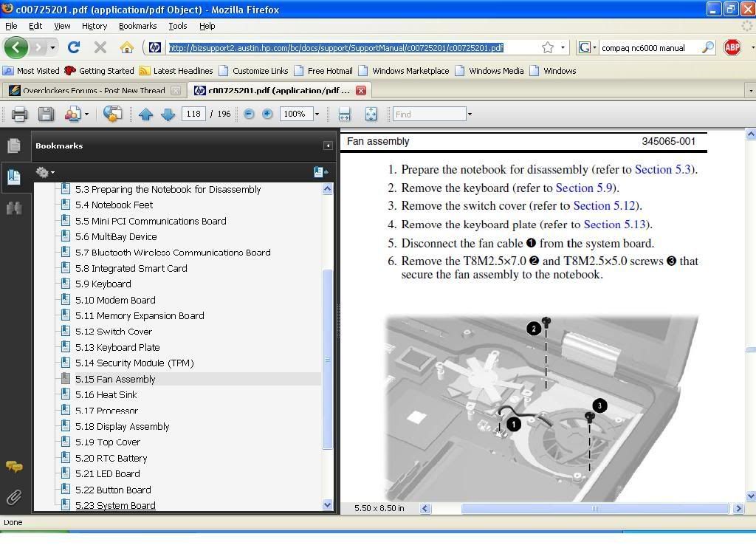This screenshot has height=548, width=756.
Task: Select the 5.14 Security Module (TPM) bookmark
Action: pos(134,363)
